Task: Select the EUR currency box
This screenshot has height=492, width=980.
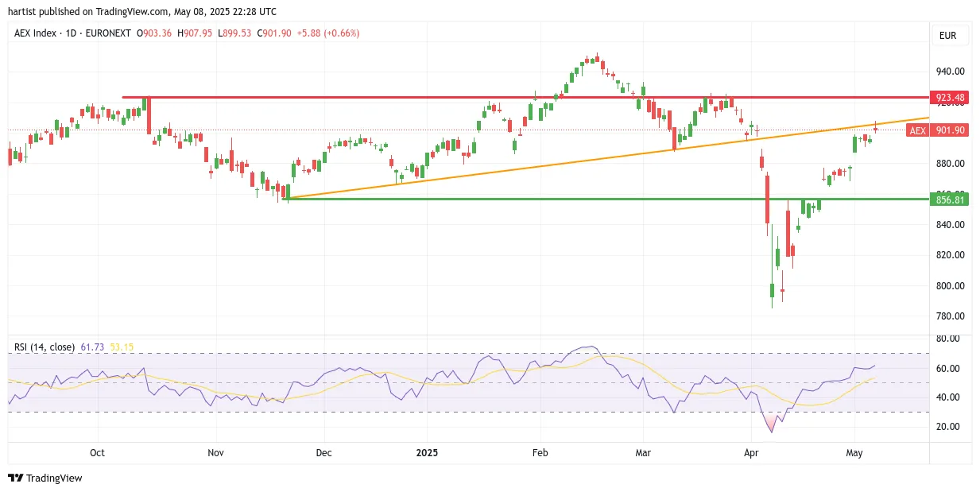Action: point(947,36)
